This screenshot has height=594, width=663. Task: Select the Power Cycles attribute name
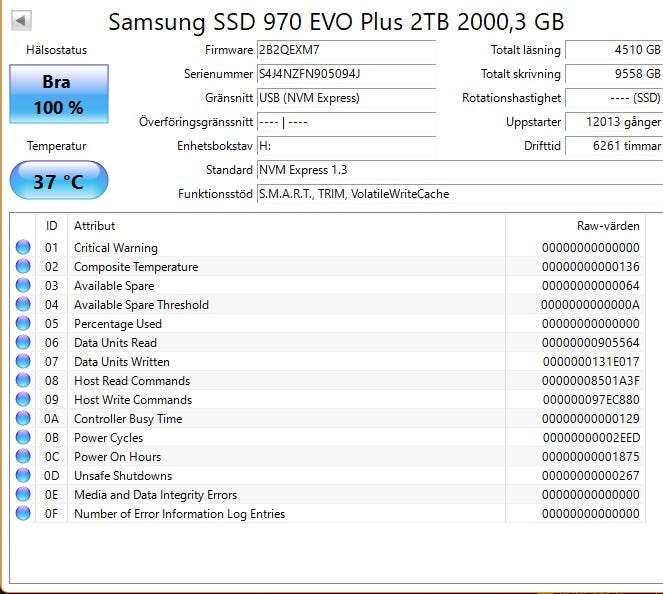[x=109, y=438]
